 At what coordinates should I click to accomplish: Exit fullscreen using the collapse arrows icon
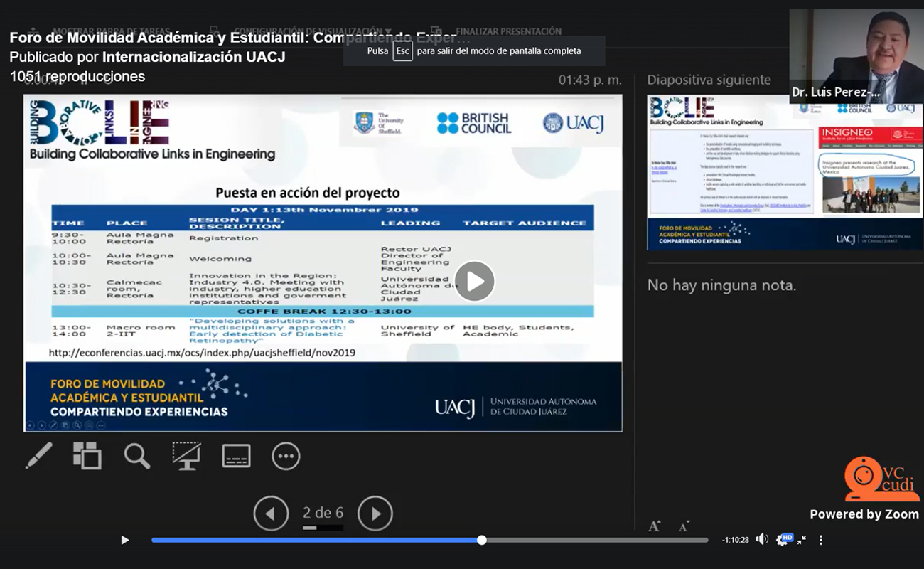802,540
